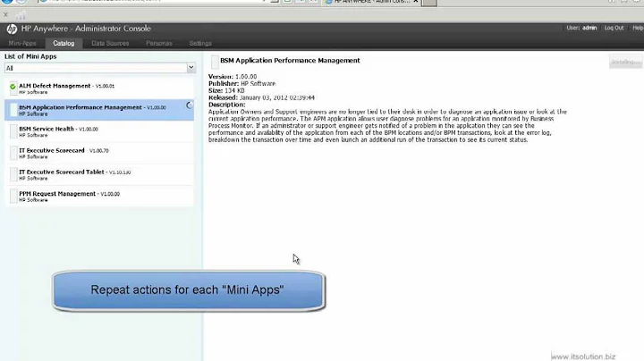The width and height of the screenshot is (644, 361).
Task: Click the IT Executive Scorecard Tablet app icon
Action: click(13, 174)
